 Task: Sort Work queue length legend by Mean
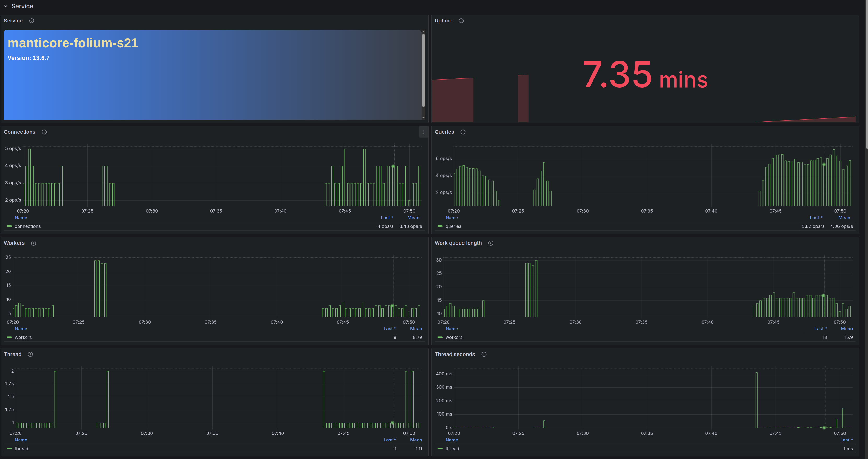point(847,329)
